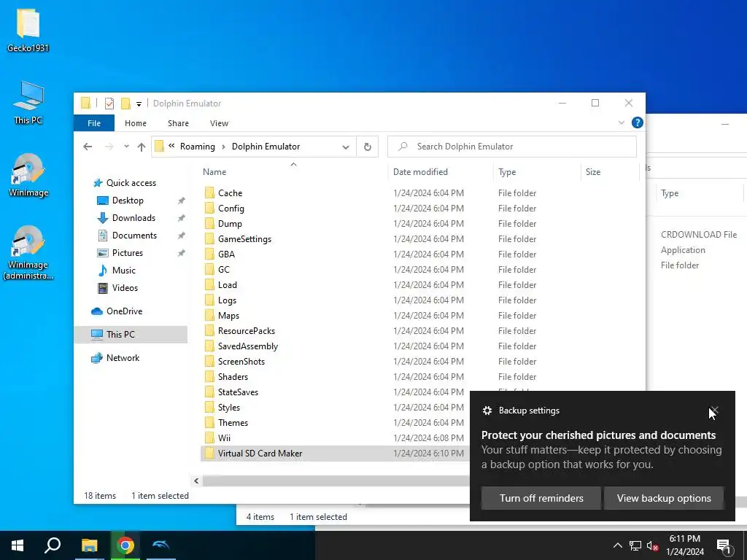The image size is (747, 560).
Task: Click the New folder icon in title bar
Action: (125, 104)
